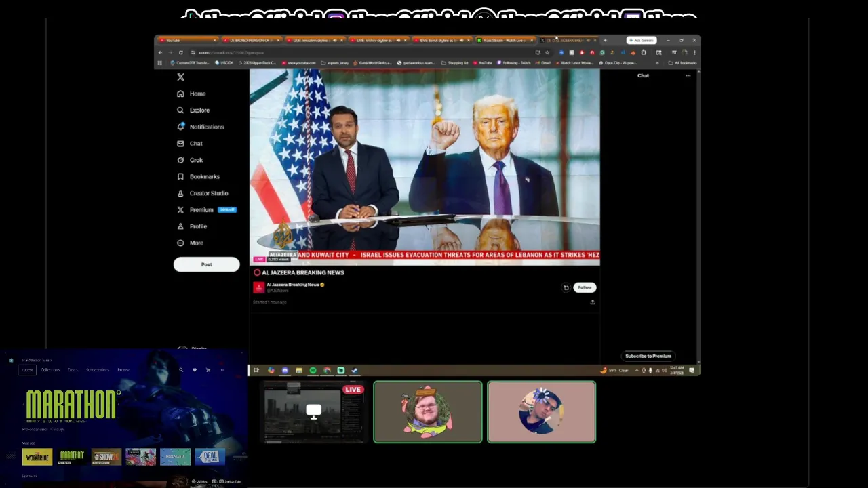Open Wolverine tile in PlayStation Store
Screen dimensions: 868x488
point(37,457)
